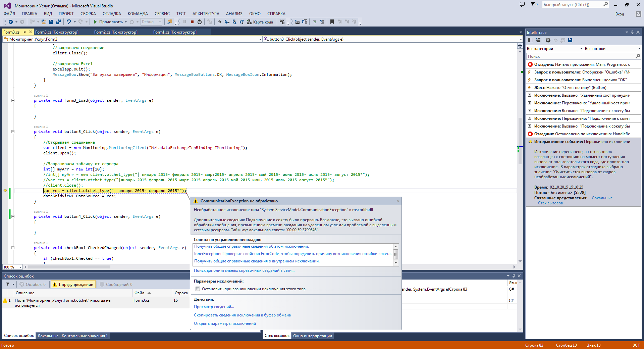Screen dimensions: 644x349
Task: Open the 'Все категории' dropdown in IntelliTrace
Action: click(554, 49)
